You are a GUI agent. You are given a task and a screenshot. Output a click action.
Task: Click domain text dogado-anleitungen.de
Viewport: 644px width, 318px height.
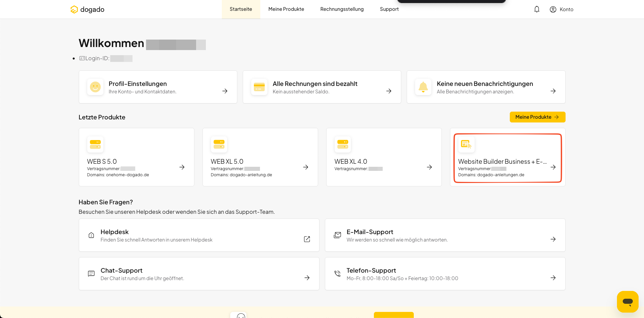[501, 175]
